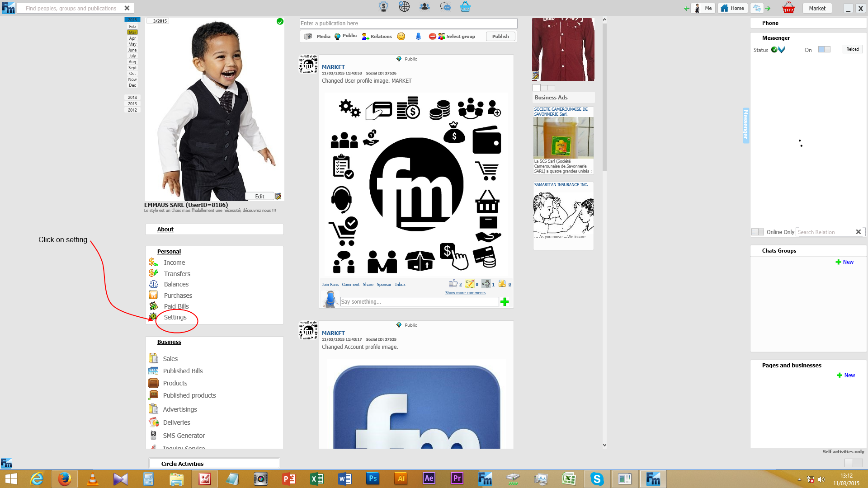Screen dimensions: 868x488
Task: Create New chat group
Action: click(844, 262)
